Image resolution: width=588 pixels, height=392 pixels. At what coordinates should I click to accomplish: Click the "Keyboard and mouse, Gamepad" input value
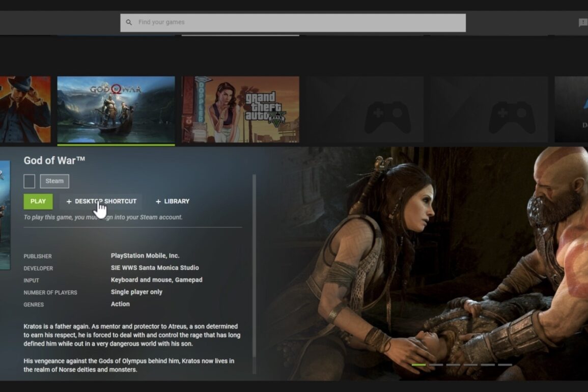157,280
